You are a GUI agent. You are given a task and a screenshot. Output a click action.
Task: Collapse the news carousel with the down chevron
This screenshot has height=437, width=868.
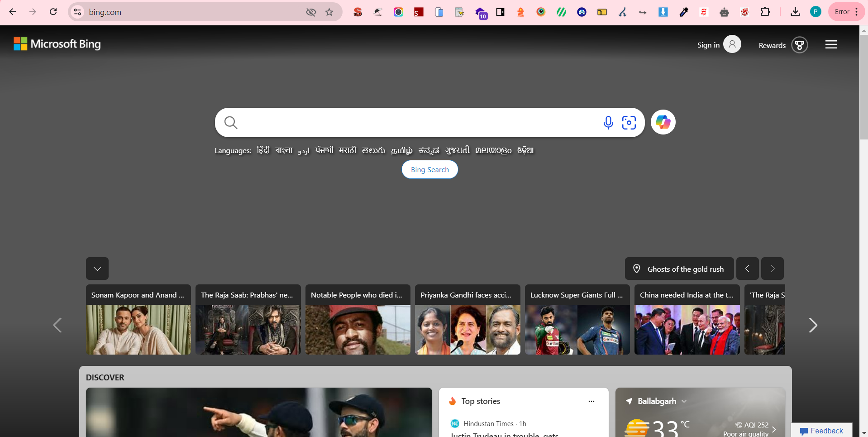coord(97,268)
